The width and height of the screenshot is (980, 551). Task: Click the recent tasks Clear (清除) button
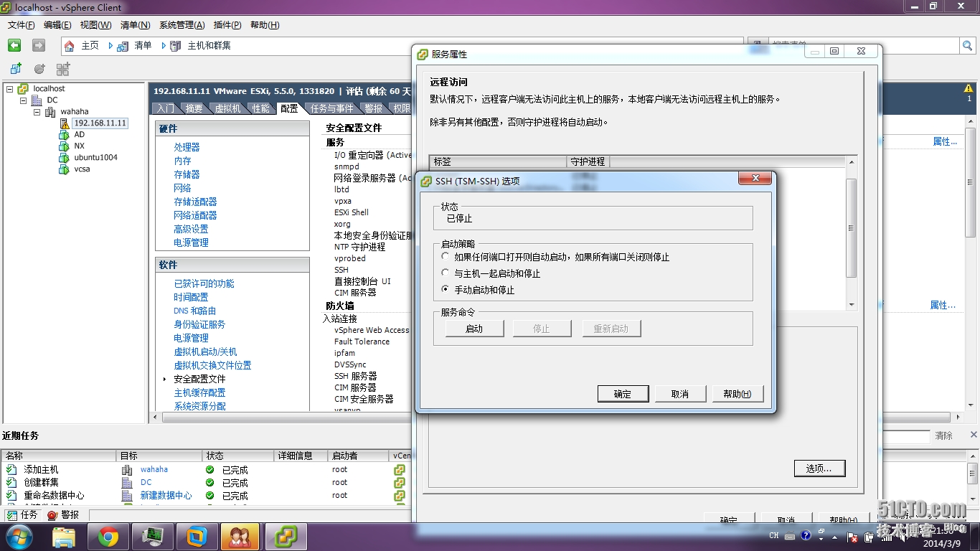pyautogui.click(x=944, y=435)
